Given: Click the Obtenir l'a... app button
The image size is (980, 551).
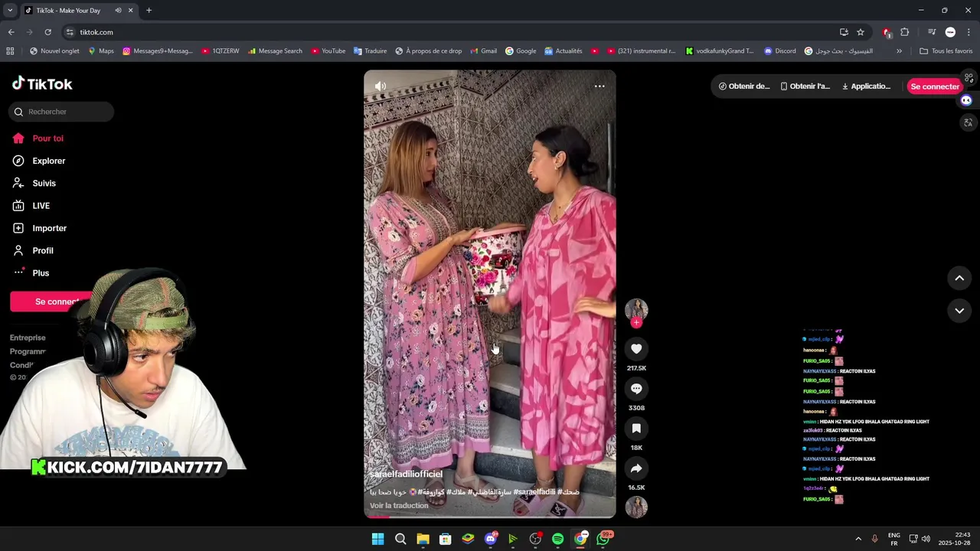Looking at the screenshot, I should (805, 86).
